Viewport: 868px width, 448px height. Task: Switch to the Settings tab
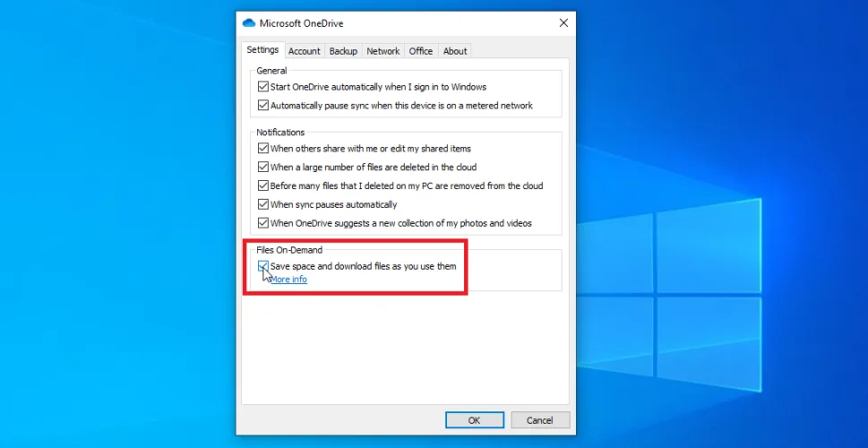coord(262,50)
